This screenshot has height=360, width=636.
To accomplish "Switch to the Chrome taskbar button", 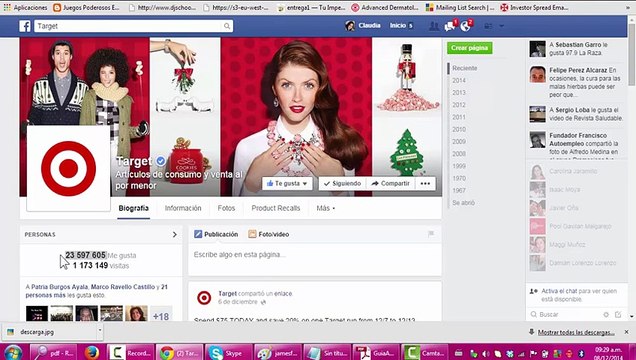I will point(179,353).
